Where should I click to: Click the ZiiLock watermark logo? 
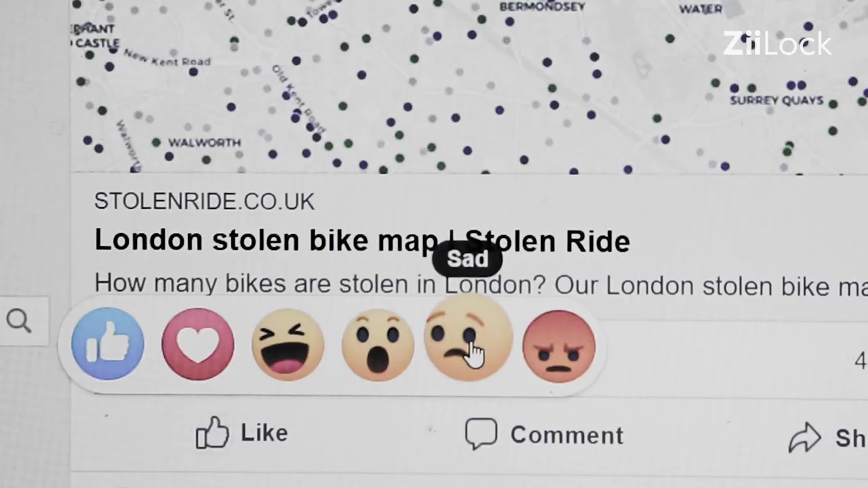pos(777,44)
